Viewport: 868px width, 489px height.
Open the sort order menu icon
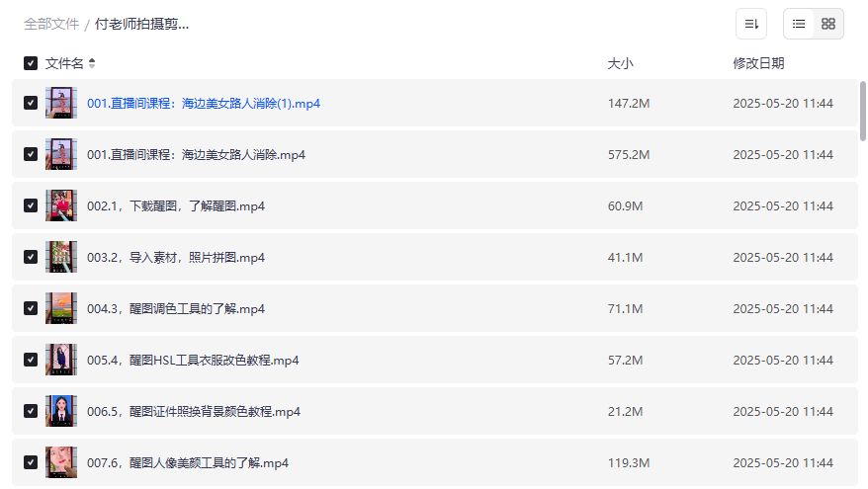750,24
